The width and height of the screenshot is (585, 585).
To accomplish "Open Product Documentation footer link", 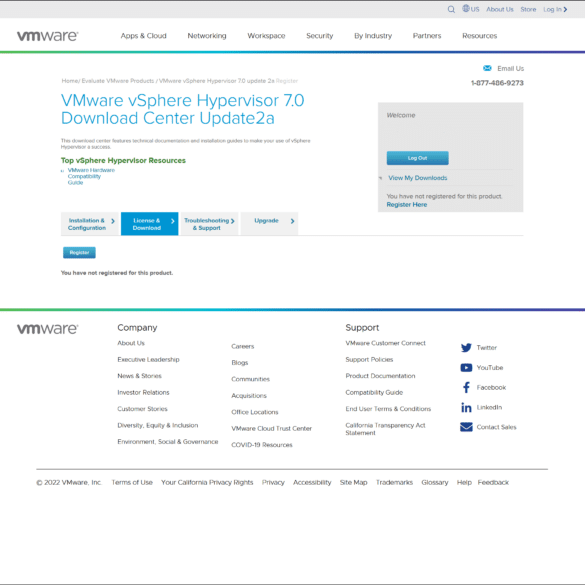I will (x=380, y=376).
